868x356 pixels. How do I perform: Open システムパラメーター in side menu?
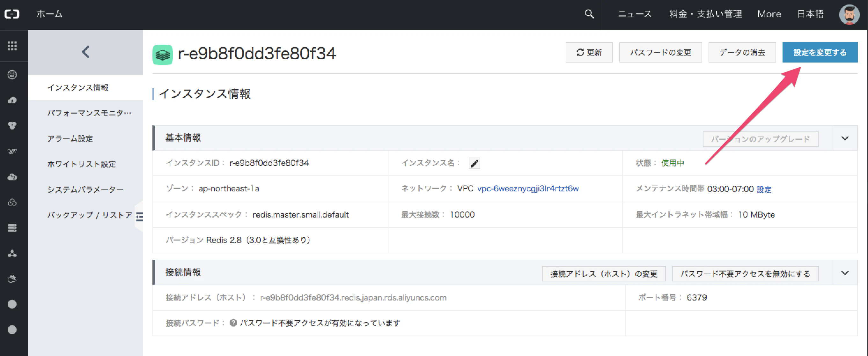click(x=85, y=190)
